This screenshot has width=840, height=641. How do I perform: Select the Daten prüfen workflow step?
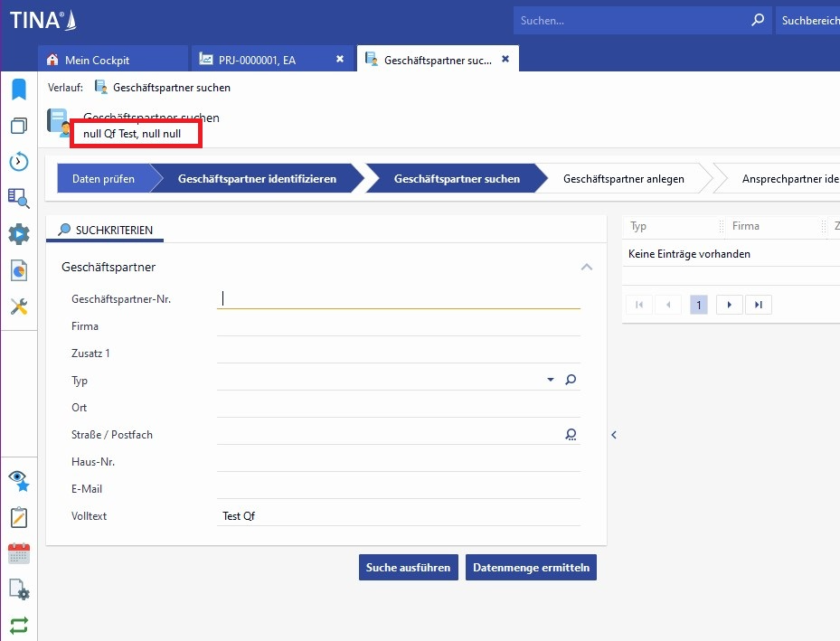click(x=103, y=179)
